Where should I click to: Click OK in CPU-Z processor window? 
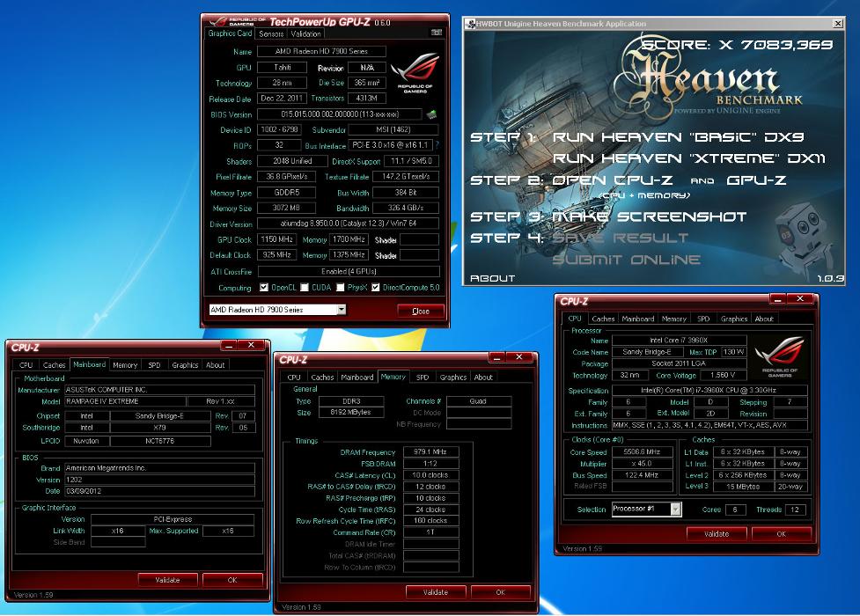781,534
